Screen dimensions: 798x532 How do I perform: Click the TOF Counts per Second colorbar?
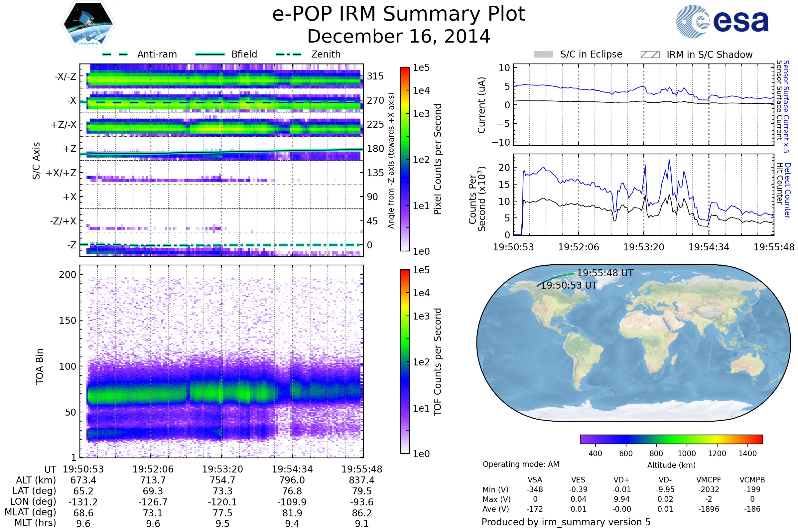pos(405,362)
